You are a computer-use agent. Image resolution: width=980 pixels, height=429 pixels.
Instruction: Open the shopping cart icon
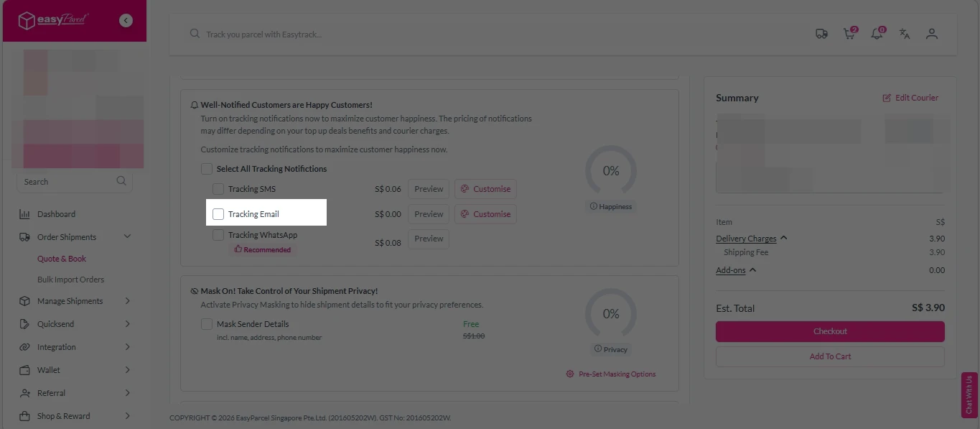pos(849,34)
